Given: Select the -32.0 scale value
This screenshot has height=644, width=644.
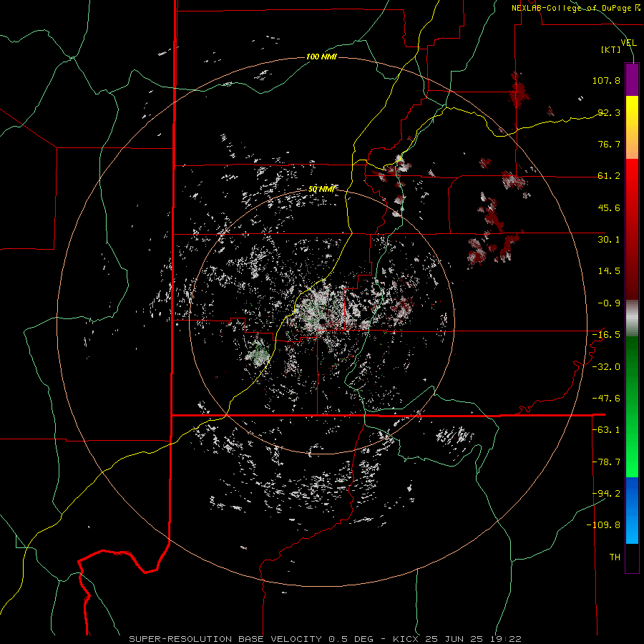Looking at the screenshot, I should 606,367.
